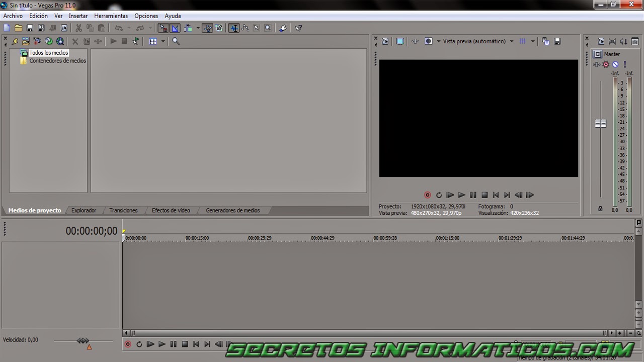Image resolution: width=644 pixels, height=362 pixels.
Task: Open the split screen view dropdown arrow
Action: tap(439, 41)
